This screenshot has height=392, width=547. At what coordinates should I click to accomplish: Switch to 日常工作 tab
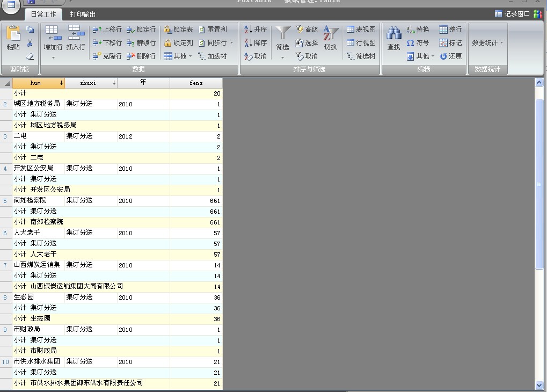coord(43,14)
